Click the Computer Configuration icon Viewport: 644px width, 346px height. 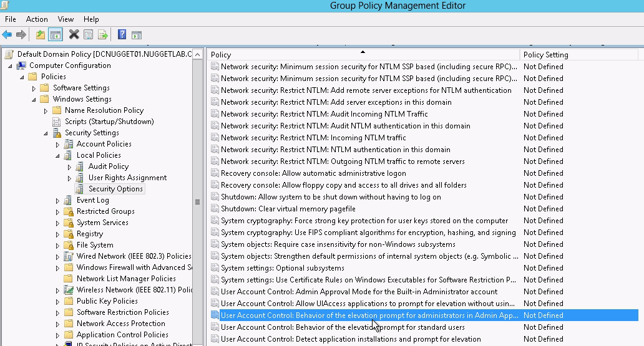(x=21, y=65)
